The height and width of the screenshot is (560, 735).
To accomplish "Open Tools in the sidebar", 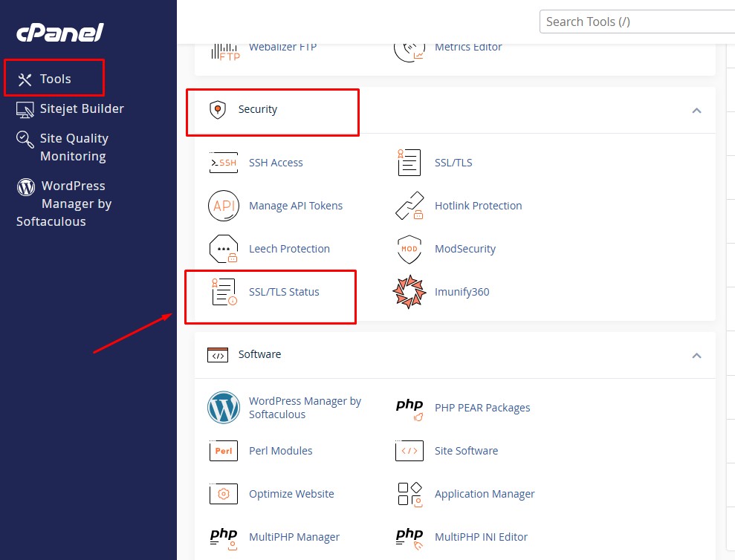I will (x=55, y=79).
